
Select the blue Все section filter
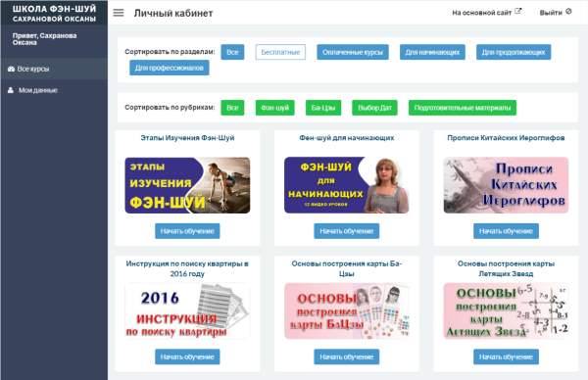(232, 52)
